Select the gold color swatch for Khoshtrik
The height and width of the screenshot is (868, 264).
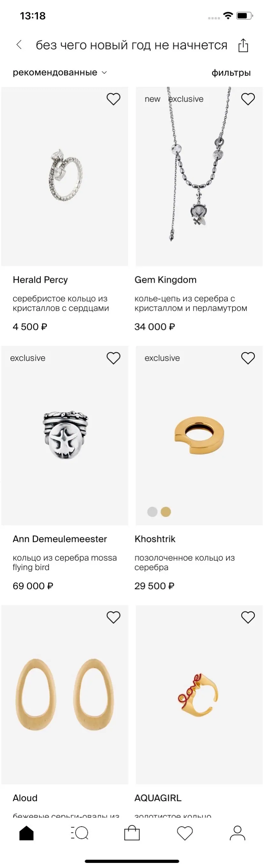(x=166, y=512)
